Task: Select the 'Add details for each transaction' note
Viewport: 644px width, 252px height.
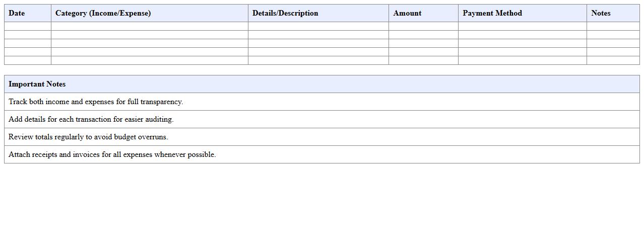Action: click(x=91, y=119)
